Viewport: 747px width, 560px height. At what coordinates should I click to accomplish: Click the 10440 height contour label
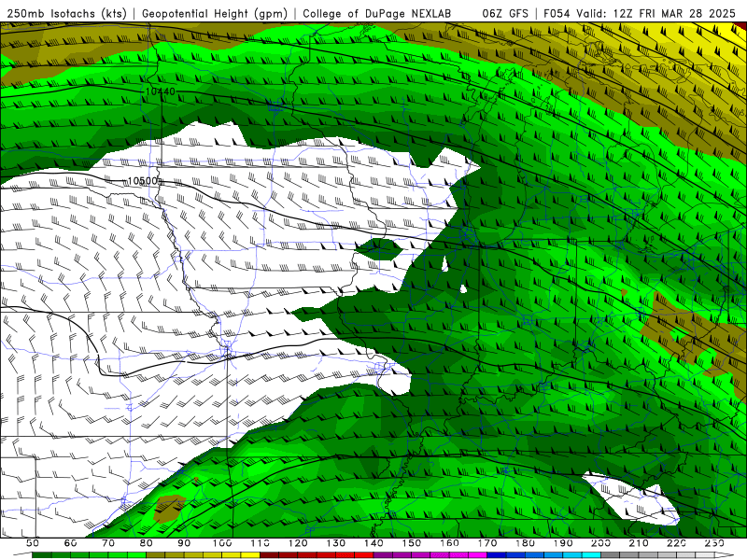[160, 91]
